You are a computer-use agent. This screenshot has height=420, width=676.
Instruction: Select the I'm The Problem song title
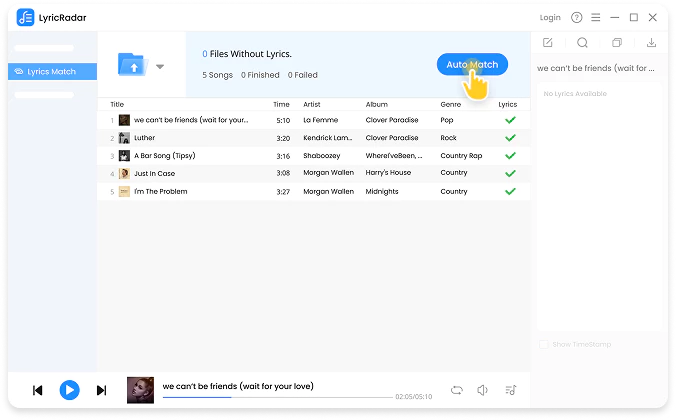160,191
